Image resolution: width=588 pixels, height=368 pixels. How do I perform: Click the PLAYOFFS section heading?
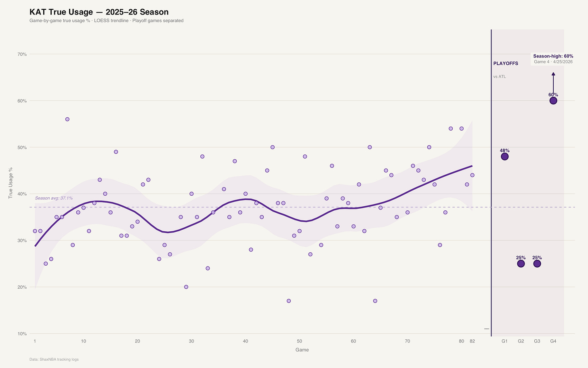(506, 63)
